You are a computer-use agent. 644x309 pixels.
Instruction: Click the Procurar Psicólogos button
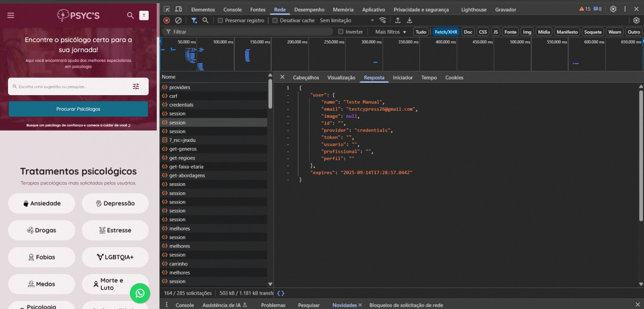78,109
